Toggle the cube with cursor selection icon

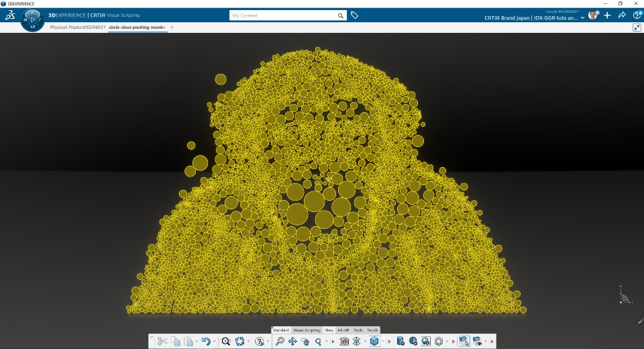coord(464,341)
